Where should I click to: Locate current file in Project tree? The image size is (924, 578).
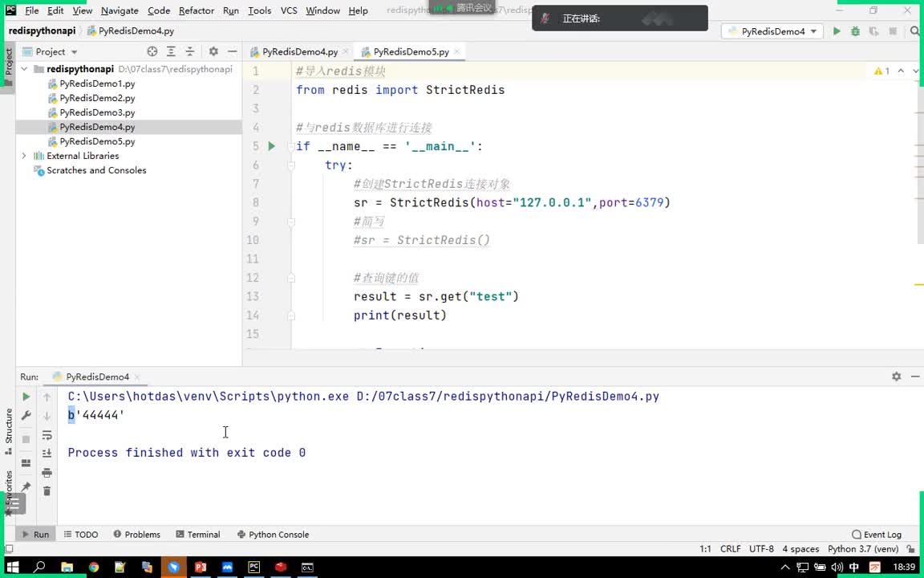[x=152, y=51]
